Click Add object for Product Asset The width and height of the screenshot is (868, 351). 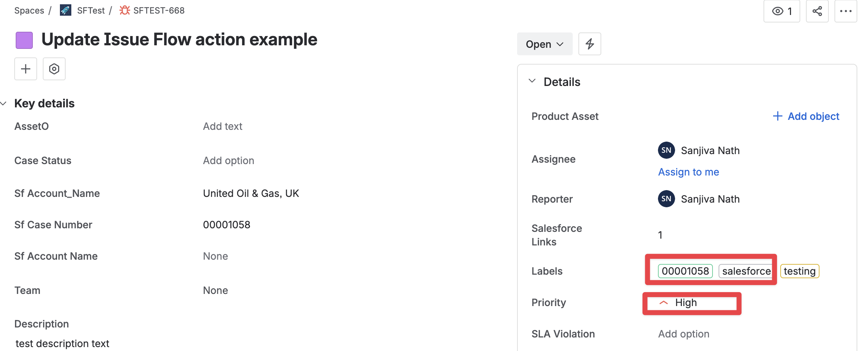[806, 116]
